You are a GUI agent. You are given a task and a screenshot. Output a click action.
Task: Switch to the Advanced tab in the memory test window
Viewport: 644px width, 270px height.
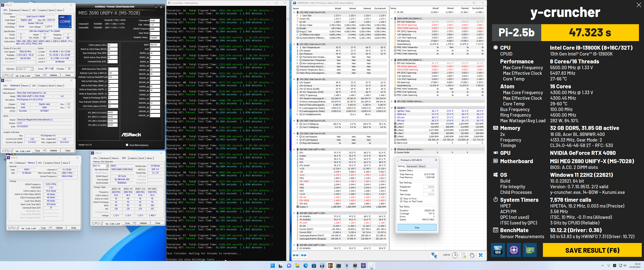coord(411,166)
